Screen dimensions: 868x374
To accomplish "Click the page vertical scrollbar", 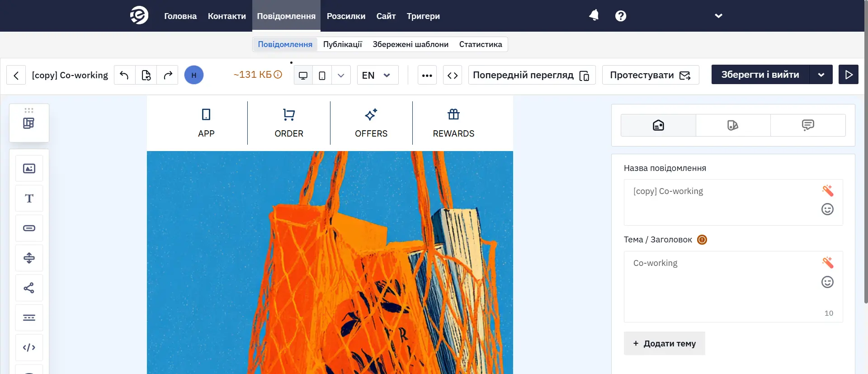I will 866,151.
